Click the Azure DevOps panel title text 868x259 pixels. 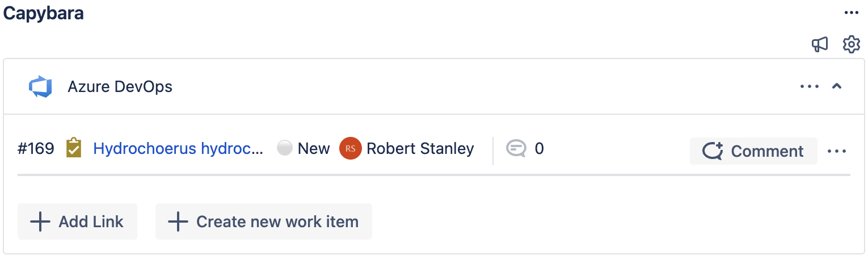tap(120, 87)
